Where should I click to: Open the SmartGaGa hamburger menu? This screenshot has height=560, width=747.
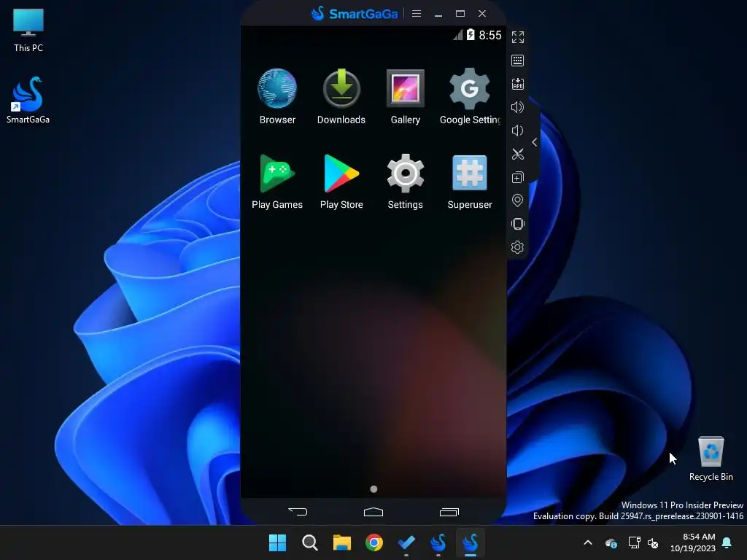pyautogui.click(x=417, y=13)
